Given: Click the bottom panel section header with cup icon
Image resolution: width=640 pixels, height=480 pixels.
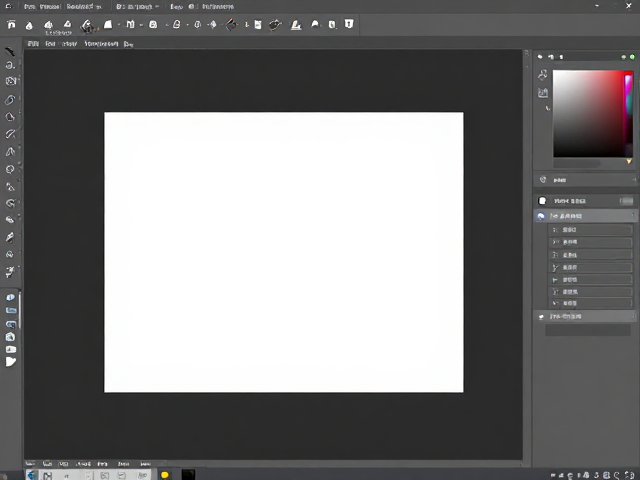Looking at the screenshot, I should [x=585, y=316].
